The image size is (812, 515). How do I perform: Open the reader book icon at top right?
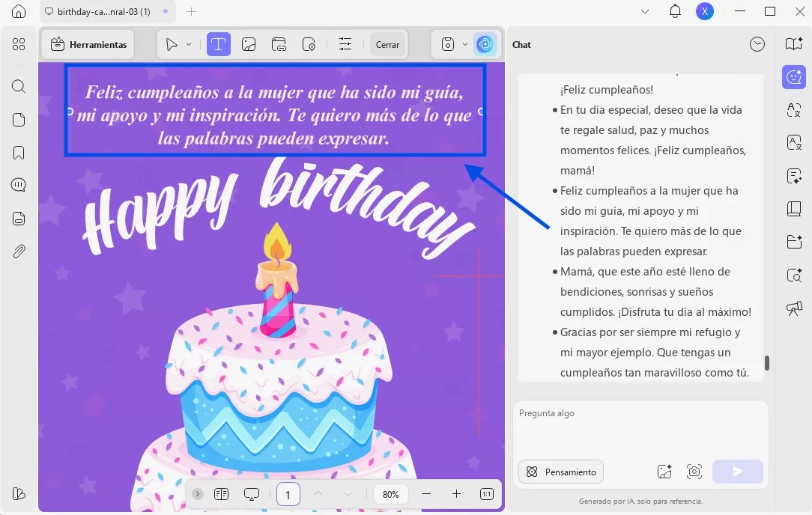click(x=794, y=44)
